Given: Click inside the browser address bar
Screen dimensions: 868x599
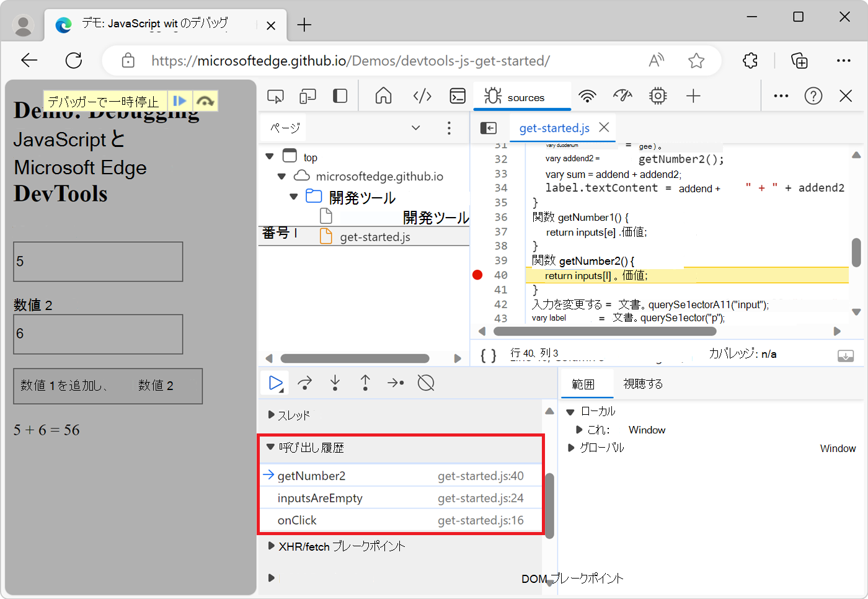Looking at the screenshot, I should (372, 60).
